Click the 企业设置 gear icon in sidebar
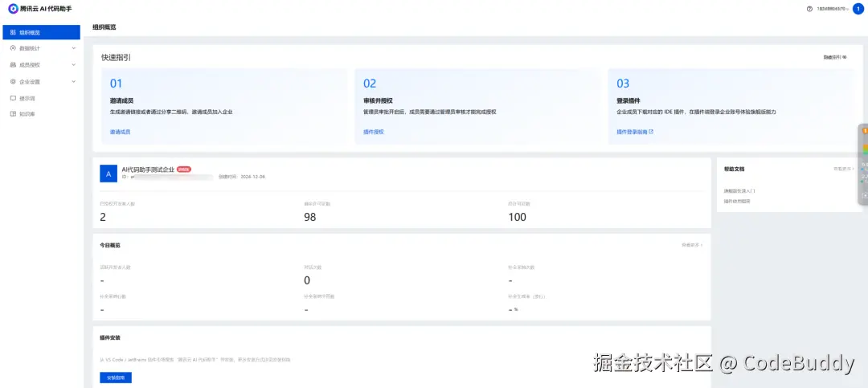This screenshot has width=868, height=388. [13, 81]
